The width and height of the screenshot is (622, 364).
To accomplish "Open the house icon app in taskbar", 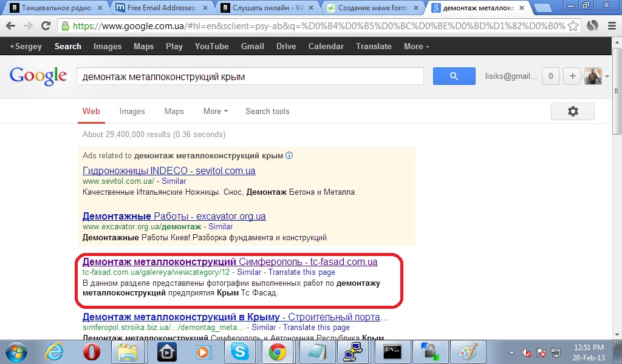I will [166, 352].
